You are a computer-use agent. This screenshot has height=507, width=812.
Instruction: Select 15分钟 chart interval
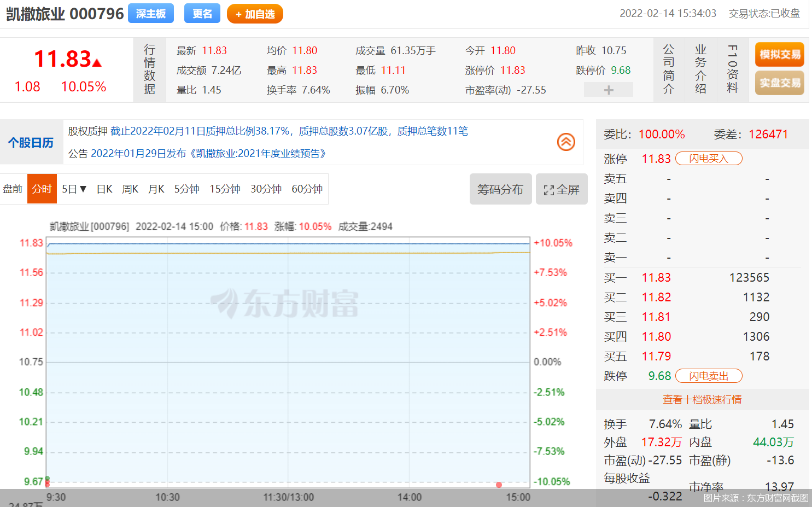225,189
